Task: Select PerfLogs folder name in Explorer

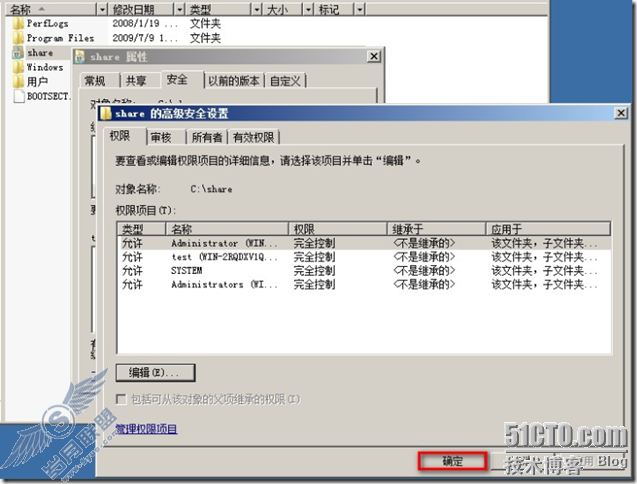Action: point(48,24)
